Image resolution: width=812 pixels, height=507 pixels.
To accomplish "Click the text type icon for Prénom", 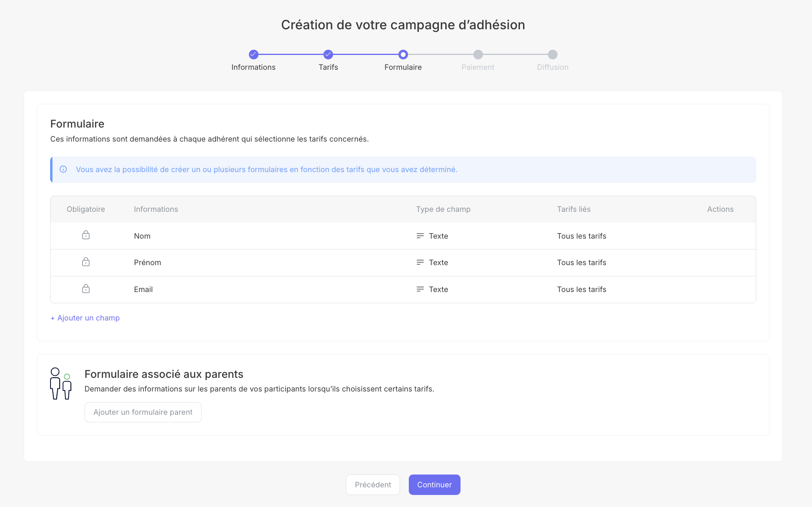I will 420,262.
